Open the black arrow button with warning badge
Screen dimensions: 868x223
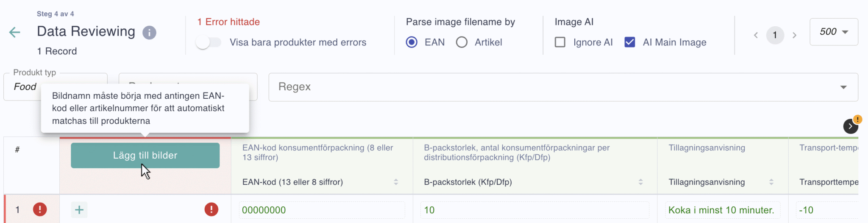coord(850,126)
